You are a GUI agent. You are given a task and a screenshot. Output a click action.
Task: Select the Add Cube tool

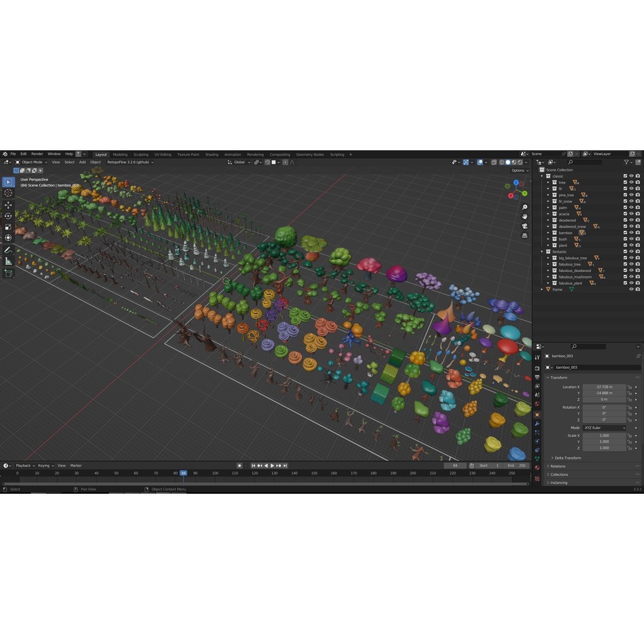click(x=8, y=273)
